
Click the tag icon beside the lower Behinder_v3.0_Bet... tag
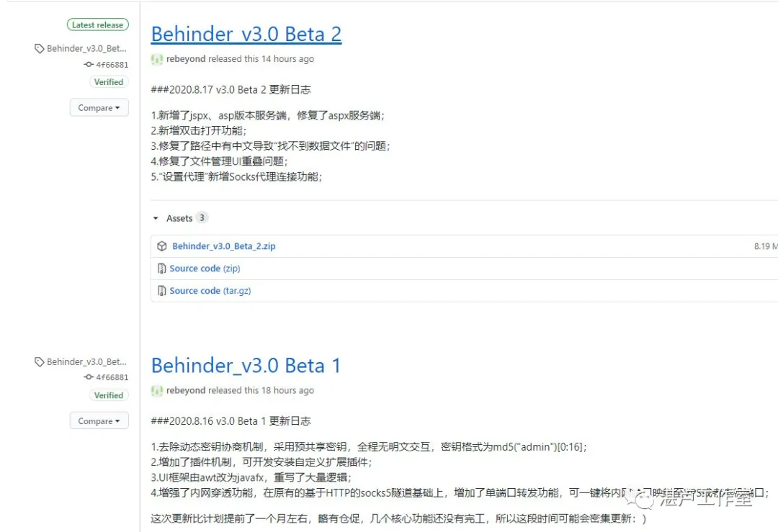39,362
